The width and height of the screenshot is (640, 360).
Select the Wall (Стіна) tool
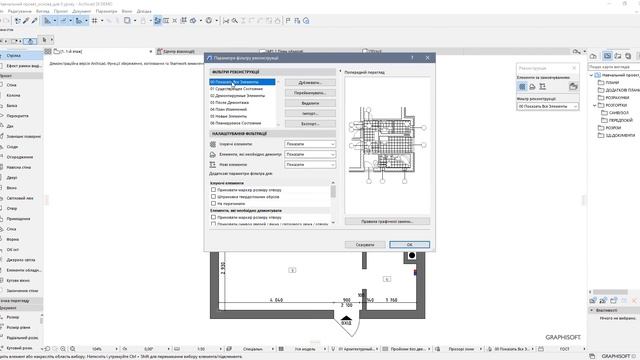tap(20, 85)
